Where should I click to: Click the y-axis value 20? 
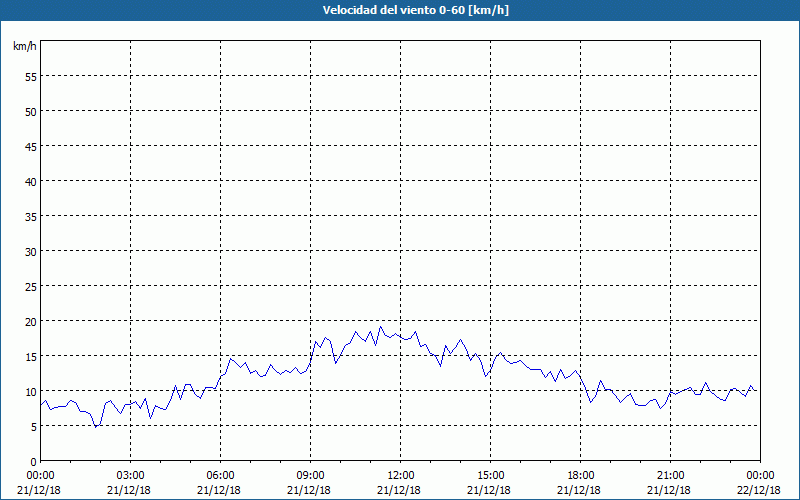(x=31, y=321)
